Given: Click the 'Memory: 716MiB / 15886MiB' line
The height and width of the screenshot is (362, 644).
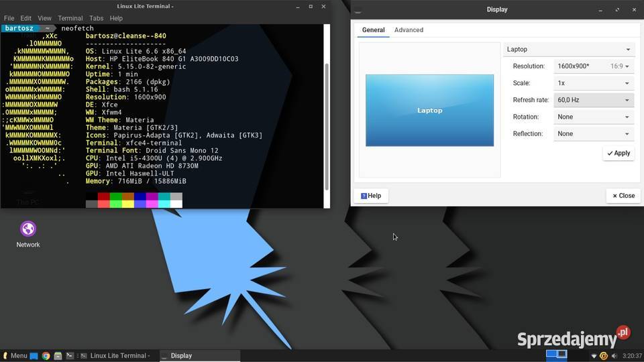Looking at the screenshot, I should coord(136,181).
